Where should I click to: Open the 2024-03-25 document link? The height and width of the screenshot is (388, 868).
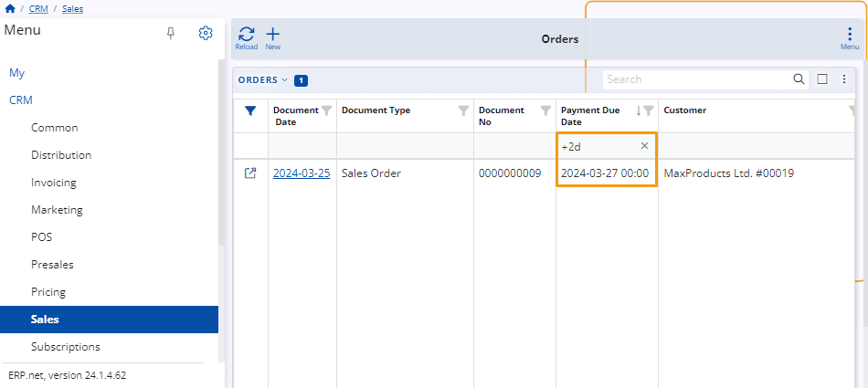(302, 173)
